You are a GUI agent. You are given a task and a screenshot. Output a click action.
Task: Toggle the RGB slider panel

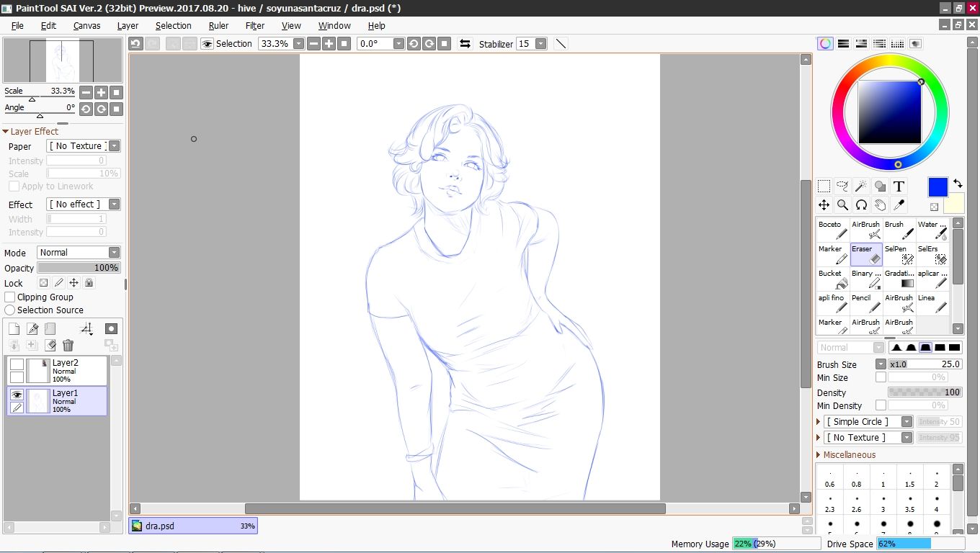pos(843,44)
